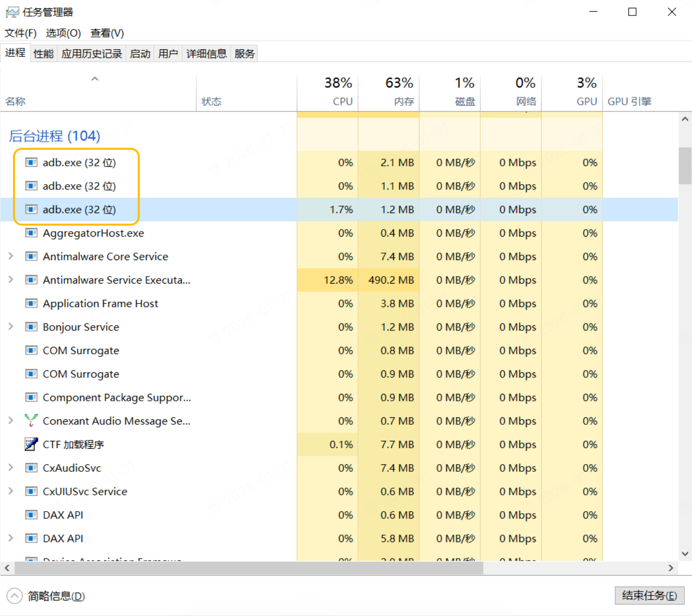Screen dimensions: 692x616
Task: Click the CxAudioSvc process icon
Action: point(31,468)
